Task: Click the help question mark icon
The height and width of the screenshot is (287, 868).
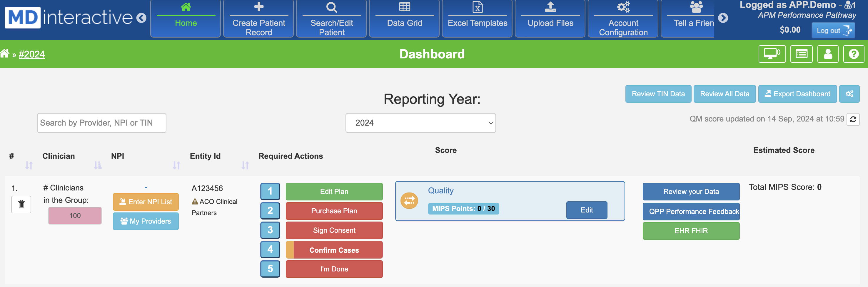Action: pos(853,54)
